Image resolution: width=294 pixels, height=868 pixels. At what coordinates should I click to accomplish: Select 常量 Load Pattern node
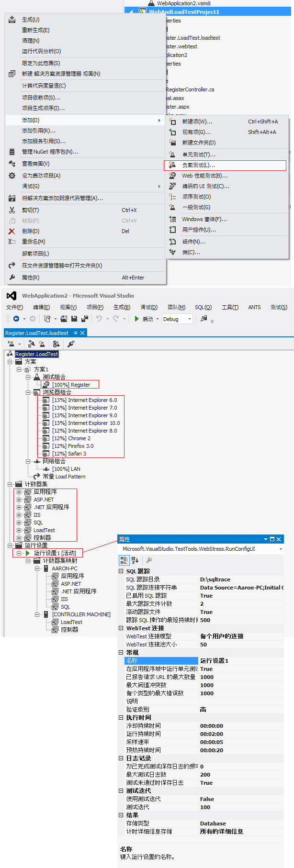pos(64,477)
